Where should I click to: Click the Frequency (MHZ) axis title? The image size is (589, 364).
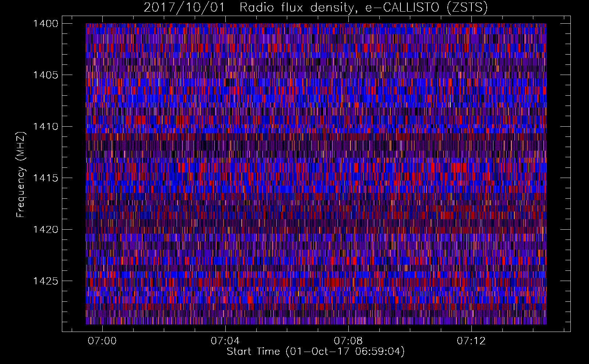21,175
